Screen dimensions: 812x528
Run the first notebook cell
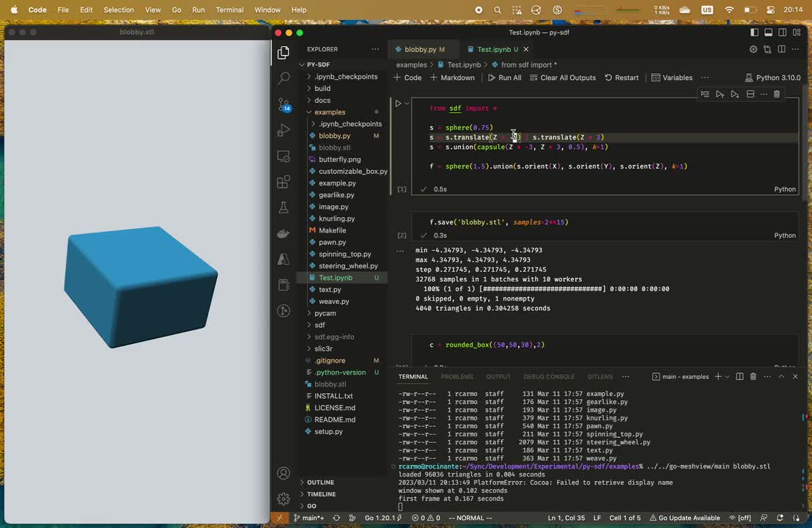pyautogui.click(x=398, y=103)
